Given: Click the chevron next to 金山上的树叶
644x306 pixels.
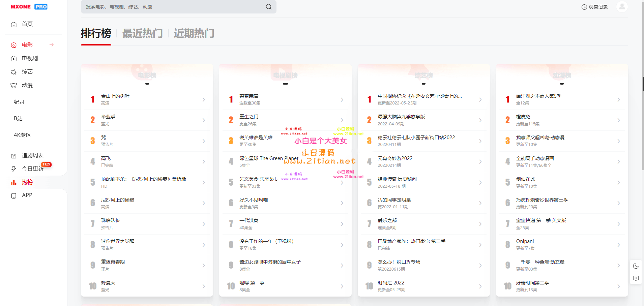Looking at the screenshot, I should 204,100.
